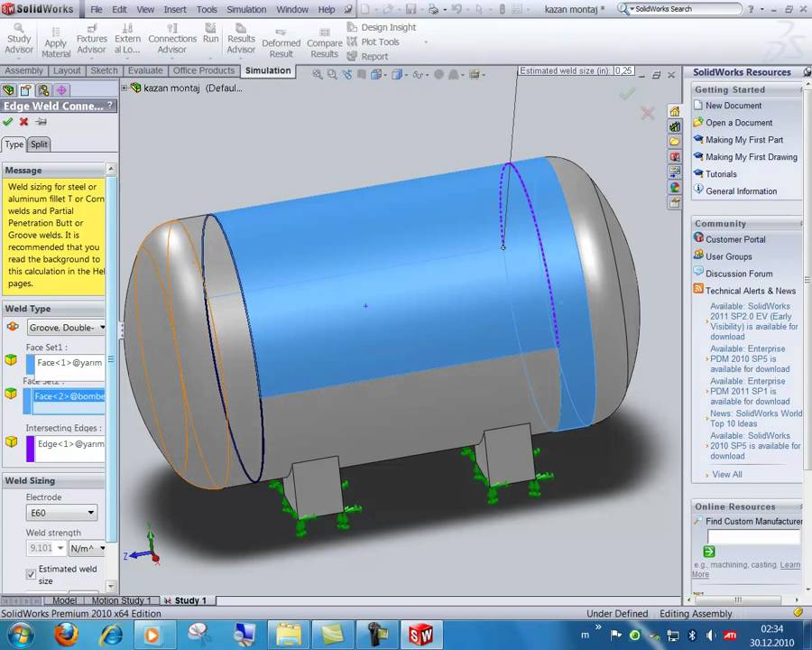Open the Fixtures Advisor
Image resolution: width=812 pixels, height=650 pixels.
coord(92,39)
